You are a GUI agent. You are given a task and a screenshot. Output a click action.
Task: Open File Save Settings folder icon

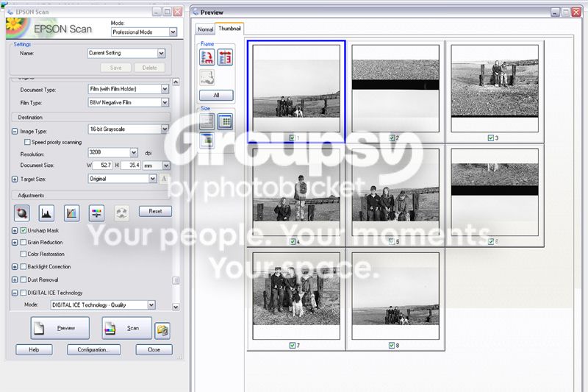point(162,330)
